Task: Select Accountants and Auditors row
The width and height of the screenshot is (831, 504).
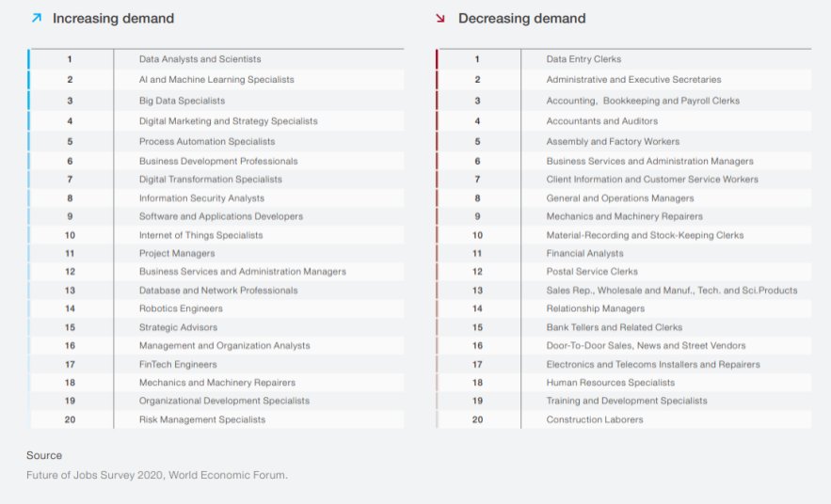Action: [624, 120]
